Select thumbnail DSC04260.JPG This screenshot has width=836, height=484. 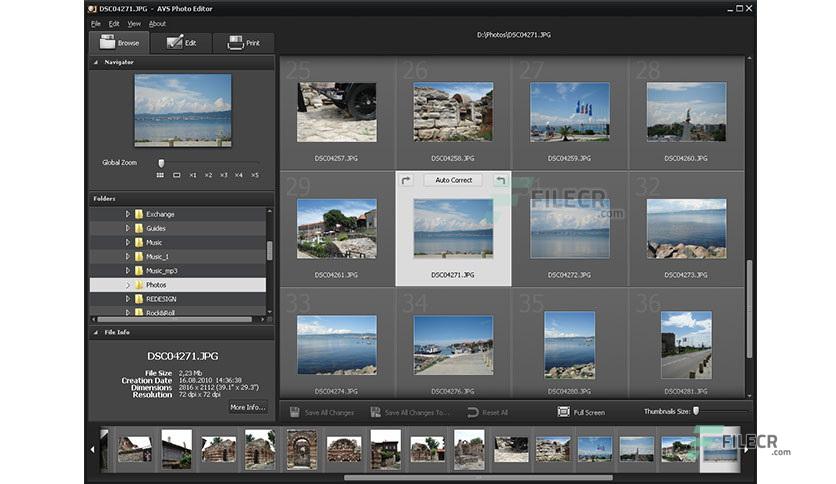pos(686,112)
